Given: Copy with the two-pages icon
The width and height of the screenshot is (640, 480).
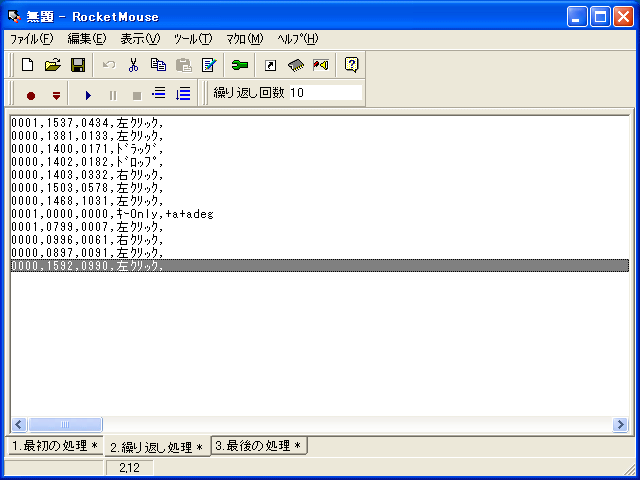Looking at the screenshot, I should click(158, 65).
